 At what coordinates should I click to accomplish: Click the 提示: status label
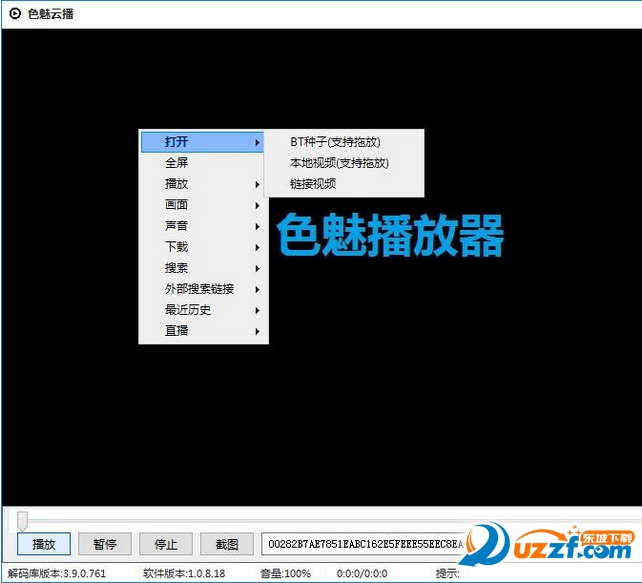tap(447, 574)
